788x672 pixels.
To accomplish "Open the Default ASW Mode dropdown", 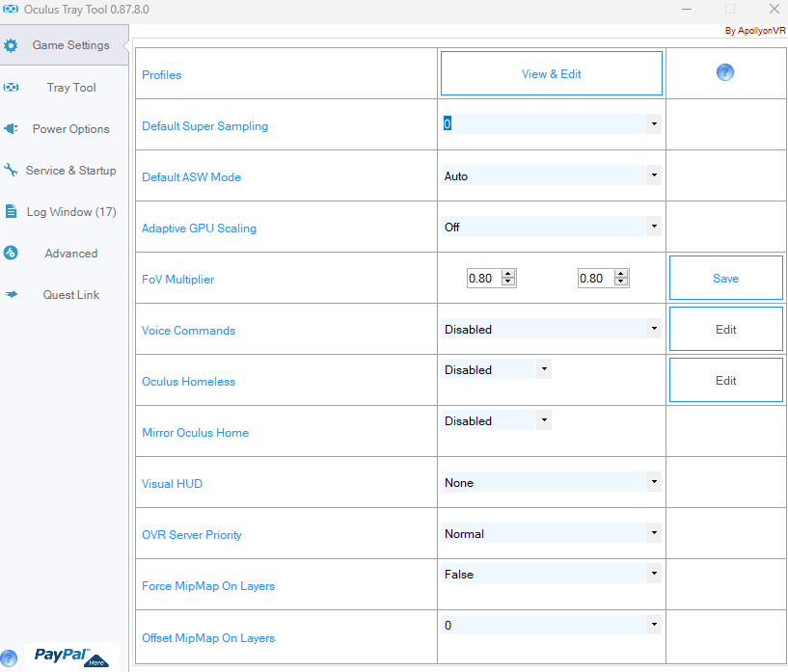I will (x=654, y=175).
